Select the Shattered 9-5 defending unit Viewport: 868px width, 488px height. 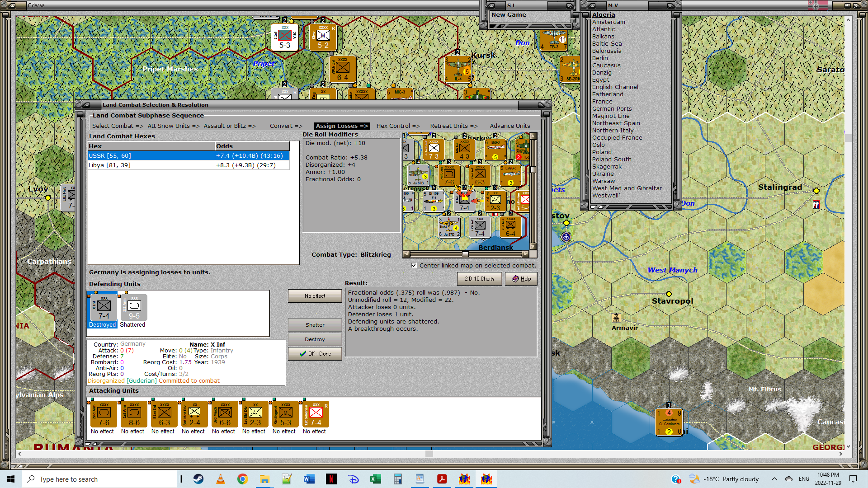click(134, 308)
